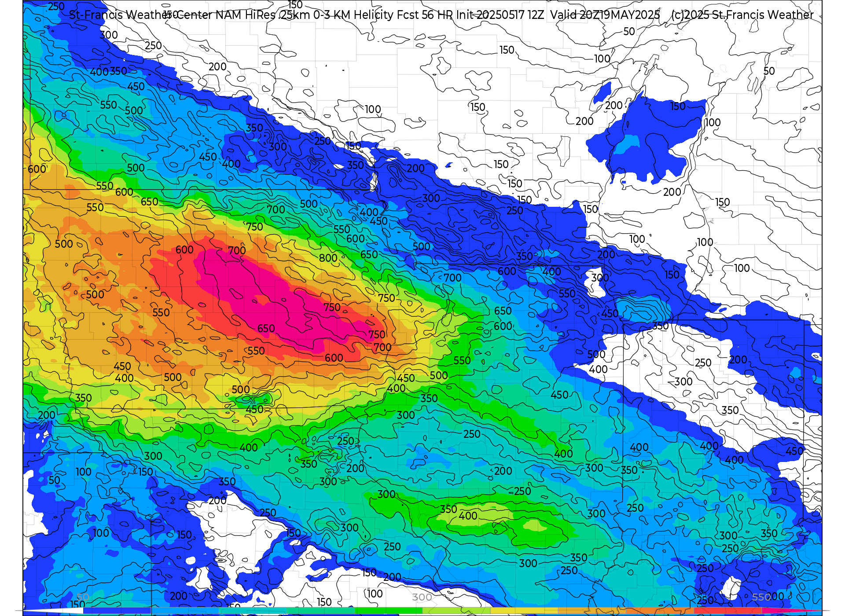
Task: Click the gray "550" color scale label
Action: [761, 597]
